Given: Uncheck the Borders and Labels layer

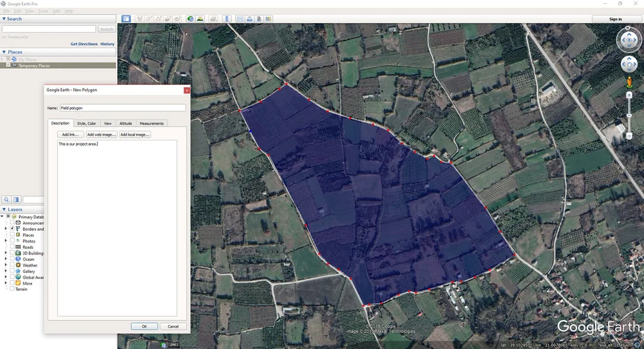Looking at the screenshot, I should [12, 229].
